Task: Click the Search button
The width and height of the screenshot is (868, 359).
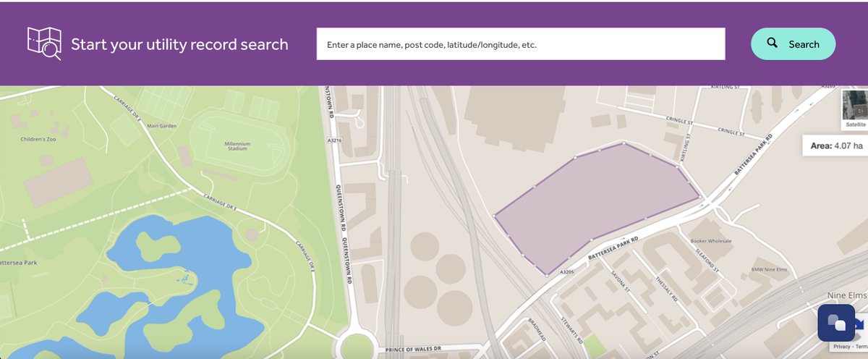Action: [793, 44]
